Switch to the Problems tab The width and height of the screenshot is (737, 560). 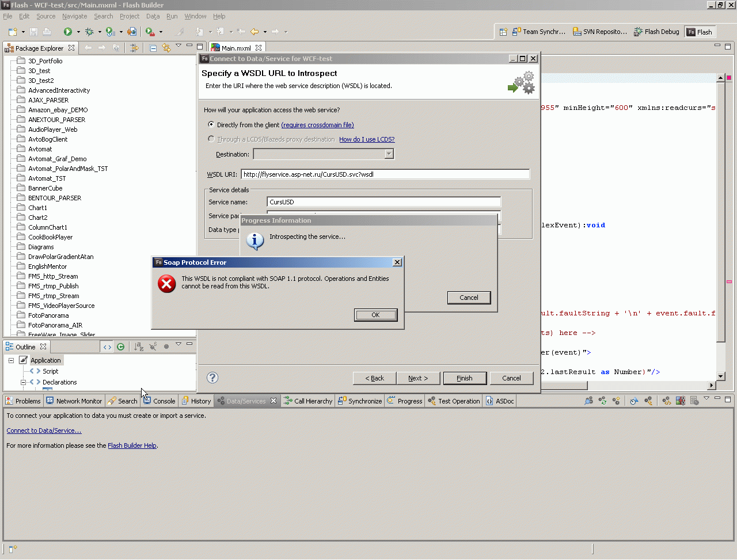23,401
